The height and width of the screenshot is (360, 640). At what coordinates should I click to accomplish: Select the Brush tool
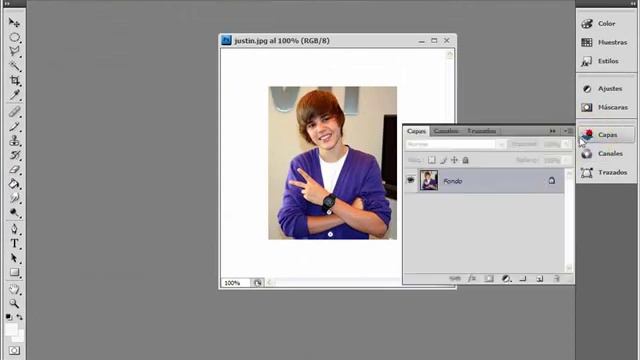(x=14, y=126)
